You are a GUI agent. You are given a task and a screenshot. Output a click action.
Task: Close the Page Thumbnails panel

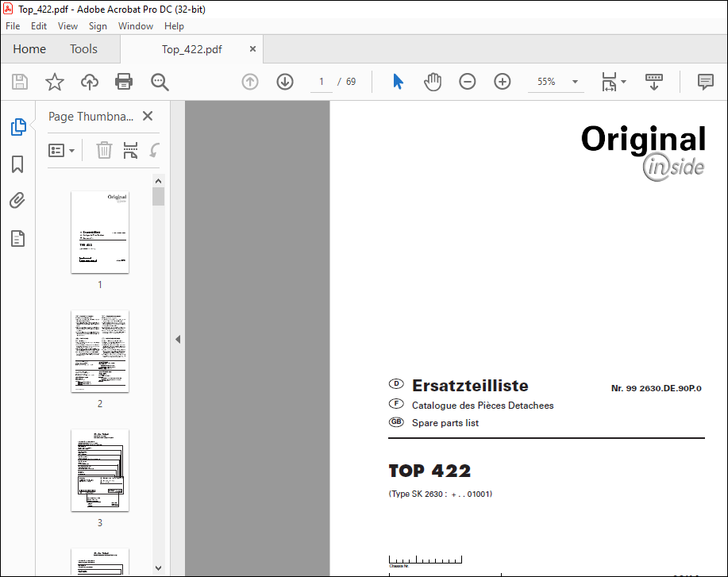pyautogui.click(x=148, y=116)
